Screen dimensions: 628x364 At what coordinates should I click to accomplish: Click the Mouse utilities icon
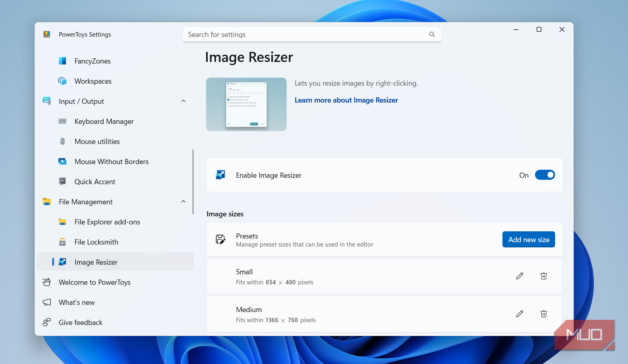tap(62, 141)
